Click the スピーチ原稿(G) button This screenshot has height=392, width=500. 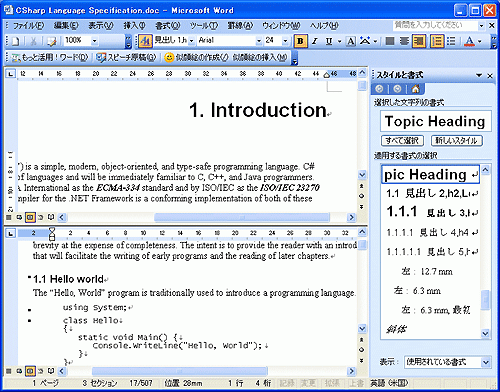point(126,58)
